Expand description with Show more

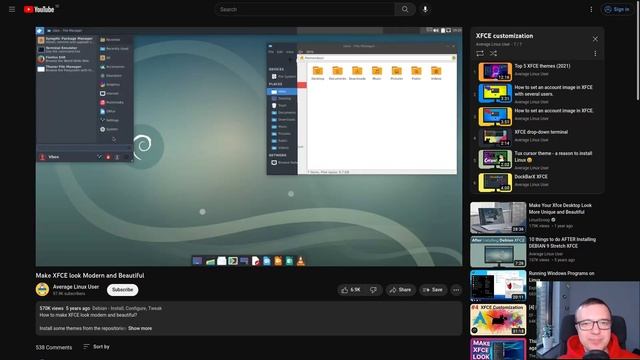140,328
